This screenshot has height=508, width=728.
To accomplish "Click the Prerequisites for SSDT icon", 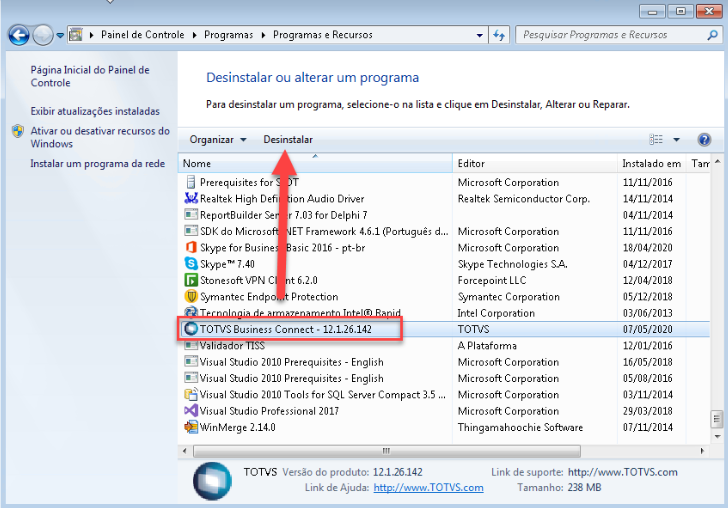I will coord(191,182).
